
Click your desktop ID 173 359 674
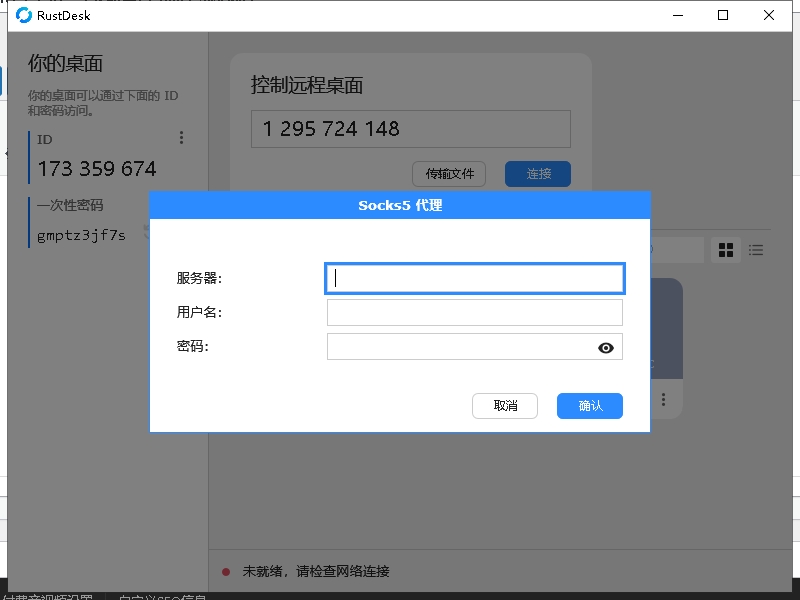pyautogui.click(x=97, y=169)
